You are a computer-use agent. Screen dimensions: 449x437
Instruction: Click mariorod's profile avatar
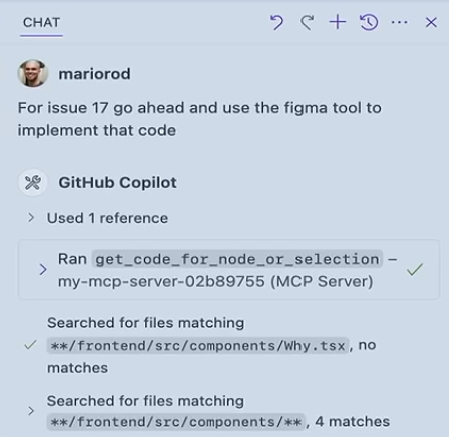tap(33, 73)
